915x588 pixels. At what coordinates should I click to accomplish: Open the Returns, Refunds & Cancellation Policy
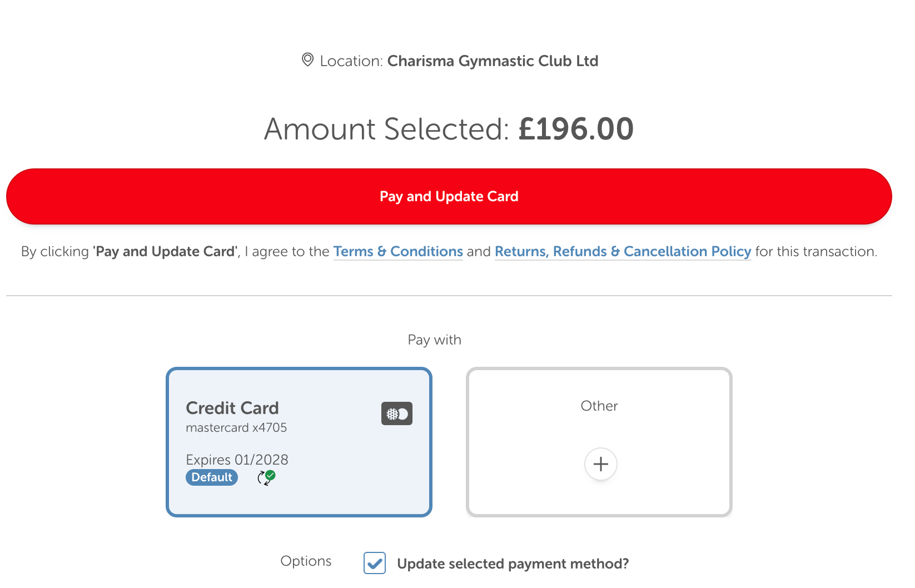pos(623,251)
